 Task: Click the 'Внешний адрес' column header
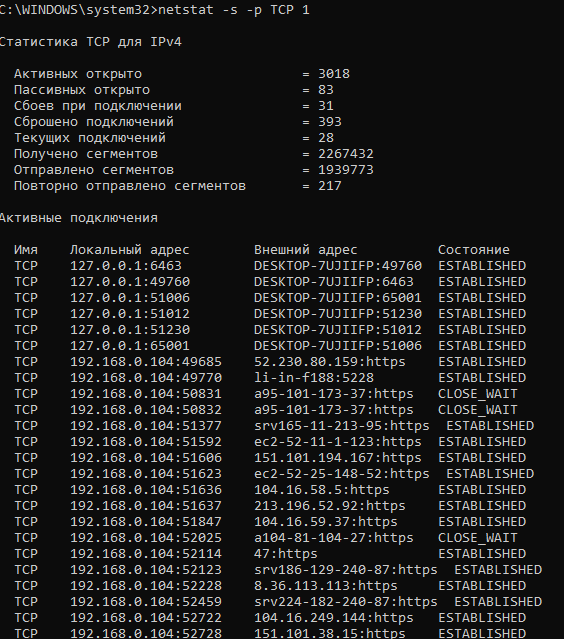[306, 250]
